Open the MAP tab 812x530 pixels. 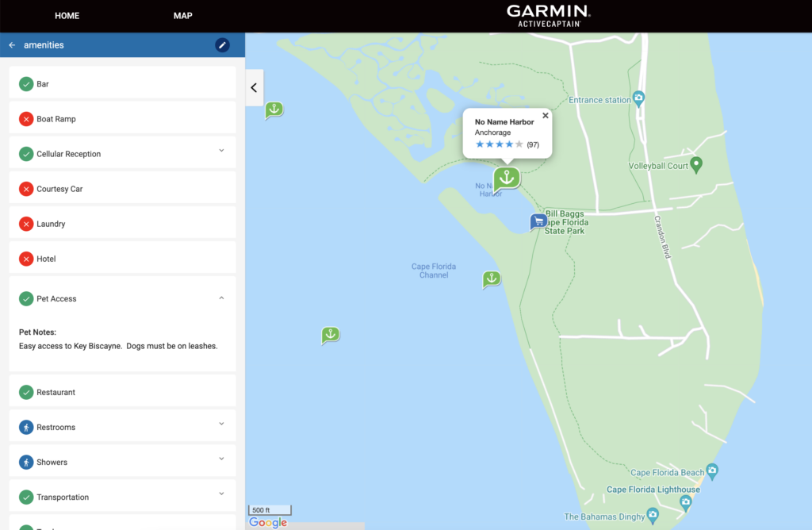click(x=182, y=16)
